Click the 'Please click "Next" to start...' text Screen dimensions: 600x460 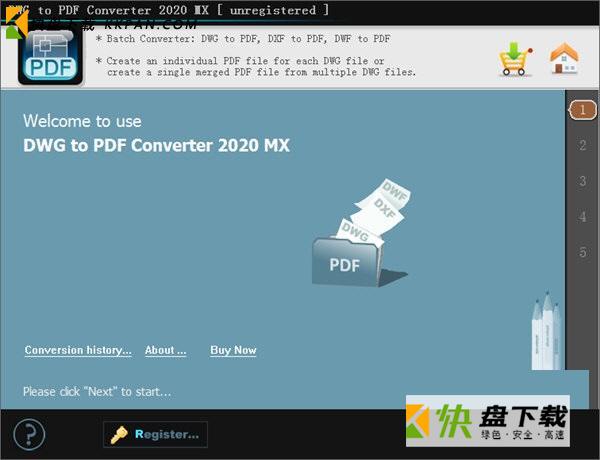(x=97, y=392)
